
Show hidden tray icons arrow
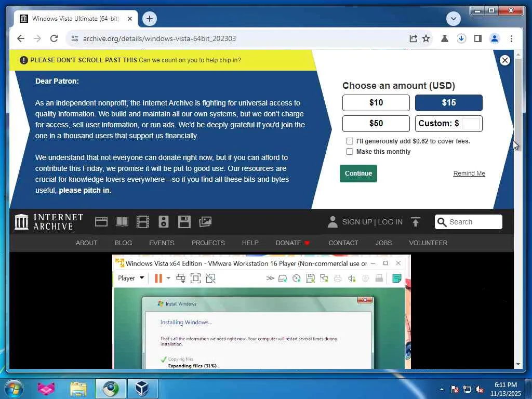[442, 389]
